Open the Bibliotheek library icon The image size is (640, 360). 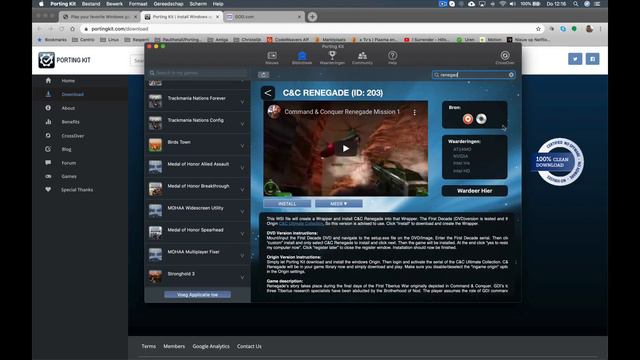(302, 58)
